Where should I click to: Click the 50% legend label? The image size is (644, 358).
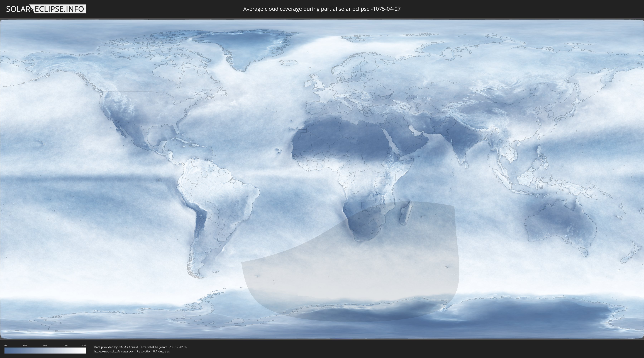tap(45, 345)
